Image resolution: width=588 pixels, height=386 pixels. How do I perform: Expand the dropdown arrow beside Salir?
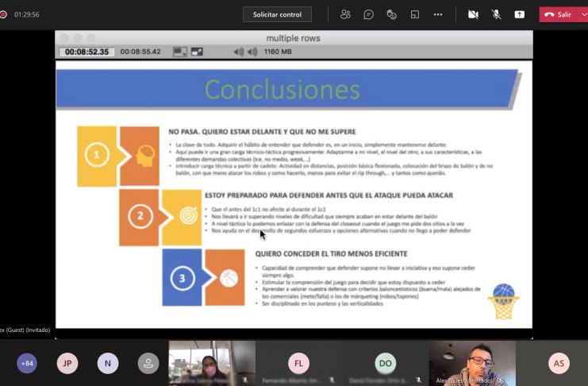583,14
